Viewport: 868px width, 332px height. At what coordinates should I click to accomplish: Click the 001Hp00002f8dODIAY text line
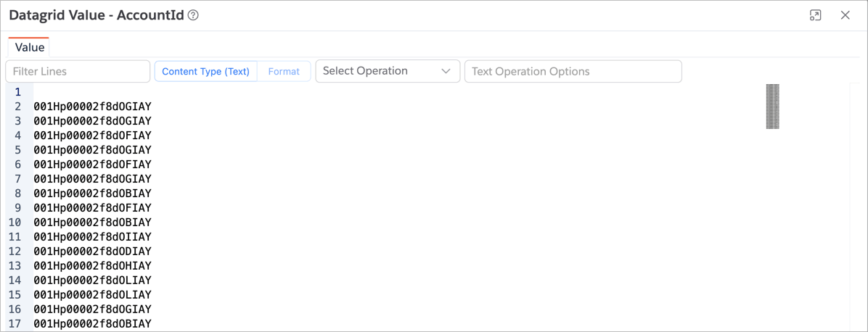tap(92, 252)
